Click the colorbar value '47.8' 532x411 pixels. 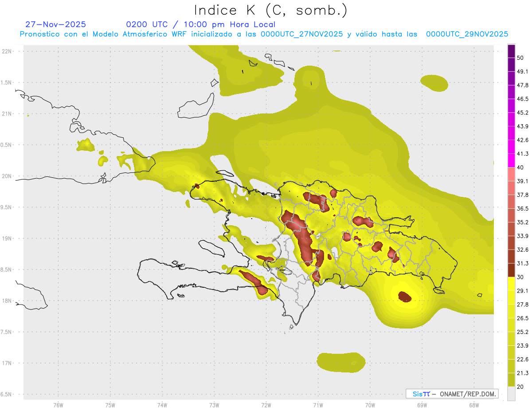coord(523,85)
